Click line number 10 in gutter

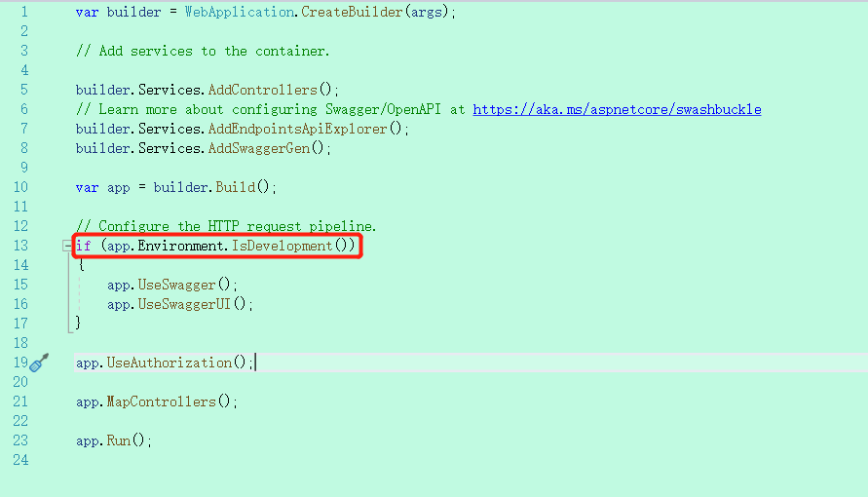[21, 187]
